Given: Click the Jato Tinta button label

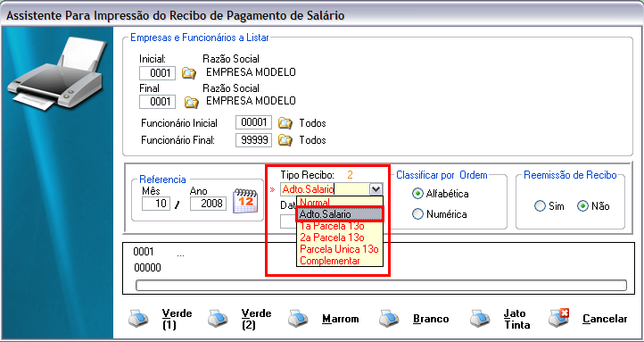Looking at the screenshot, I should click(x=516, y=319).
